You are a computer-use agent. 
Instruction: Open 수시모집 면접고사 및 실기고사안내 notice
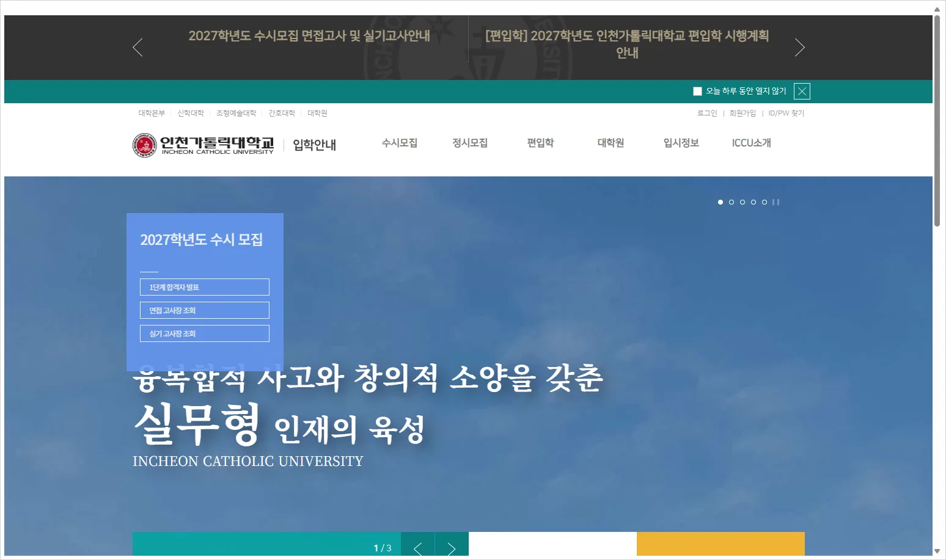pyautogui.click(x=309, y=36)
